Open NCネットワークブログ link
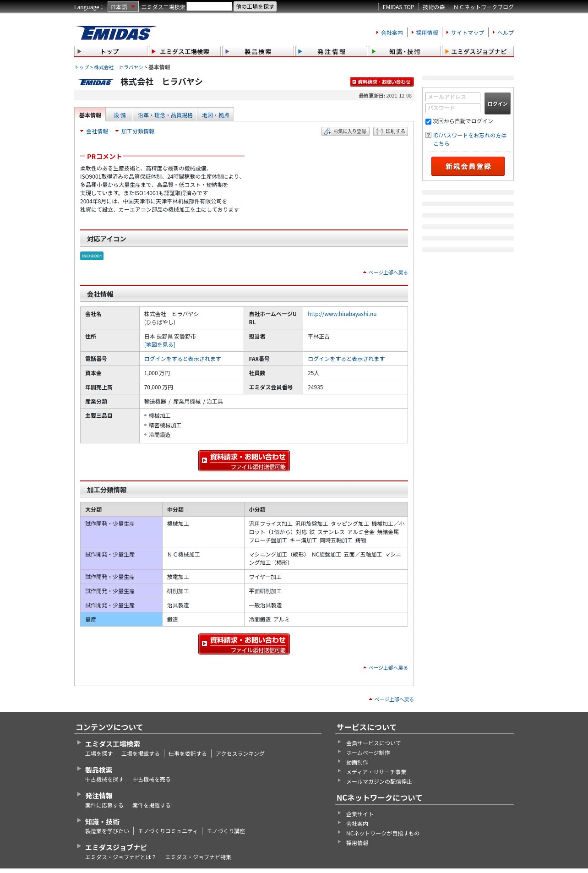The width and height of the screenshot is (588, 873). pos(484,7)
